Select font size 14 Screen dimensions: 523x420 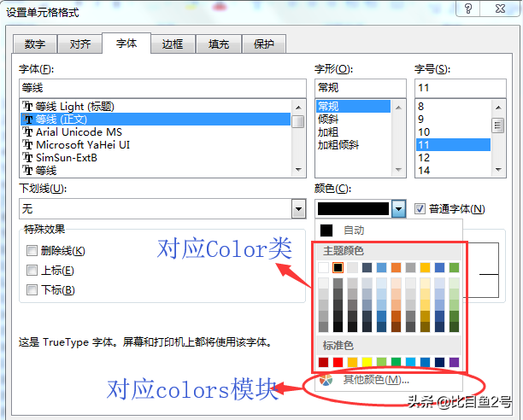[x=453, y=170]
